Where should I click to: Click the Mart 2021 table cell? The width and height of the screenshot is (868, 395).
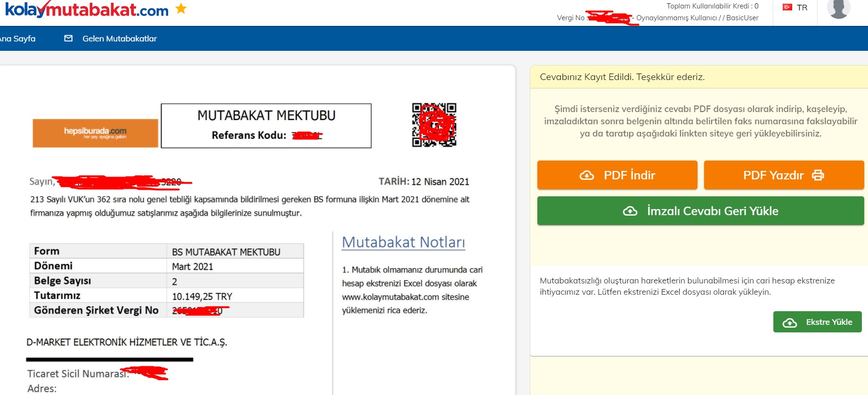click(x=235, y=266)
